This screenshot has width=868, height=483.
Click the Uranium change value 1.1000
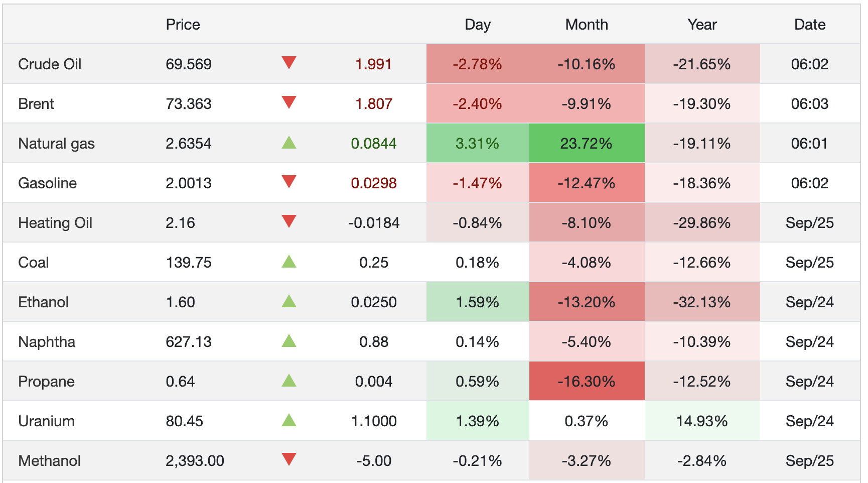pyautogui.click(x=374, y=421)
